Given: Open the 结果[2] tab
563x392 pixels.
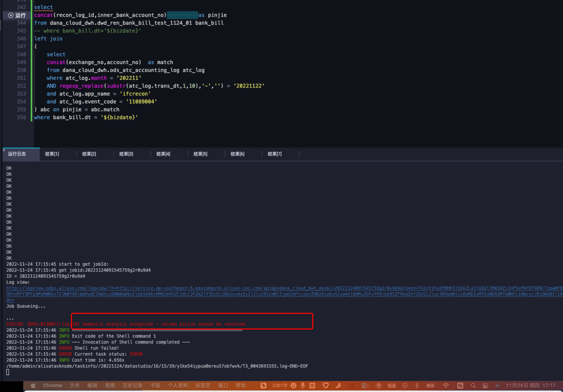Looking at the screenshot, I should pos(89,154).
